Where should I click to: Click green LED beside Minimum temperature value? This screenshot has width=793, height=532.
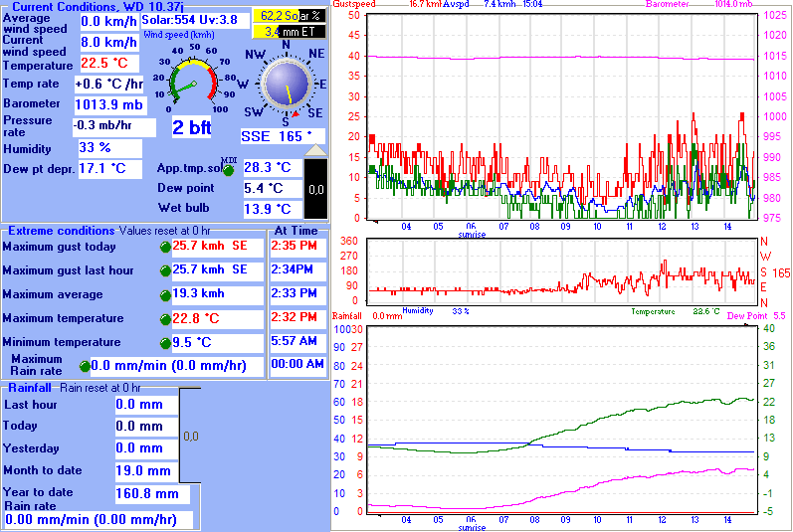click(x=165, y=343)
